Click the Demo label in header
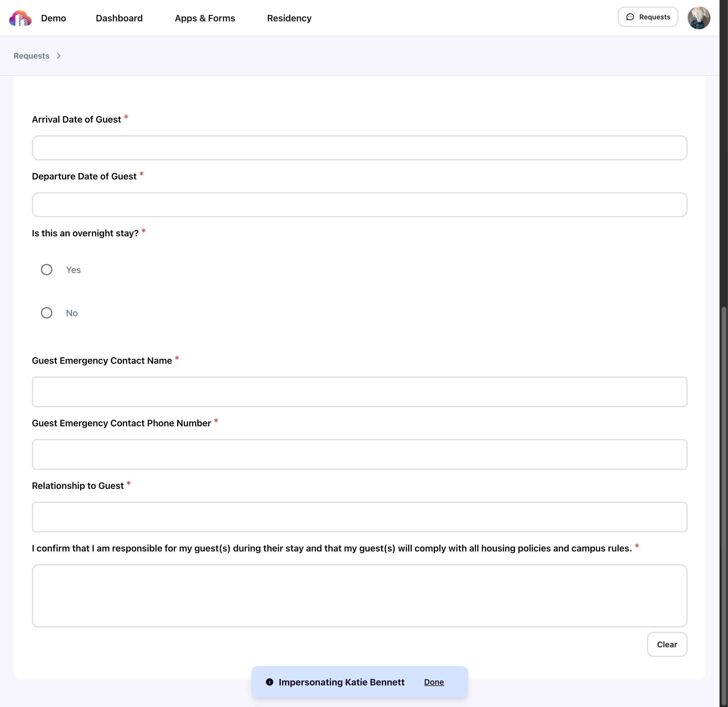Screen dimensions: 728x707 point(53,18)
